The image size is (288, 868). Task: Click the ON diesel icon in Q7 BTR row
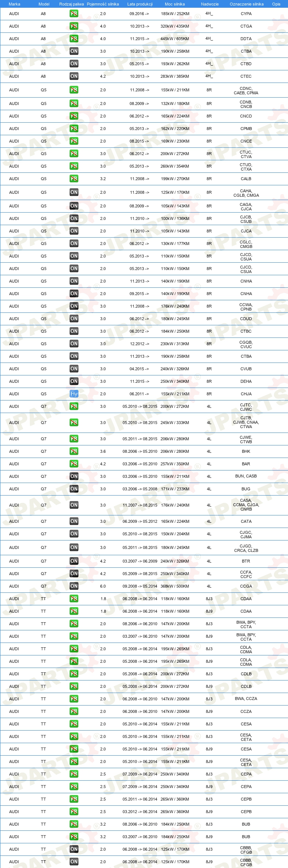pyautogui.click(x=74, y=561)
